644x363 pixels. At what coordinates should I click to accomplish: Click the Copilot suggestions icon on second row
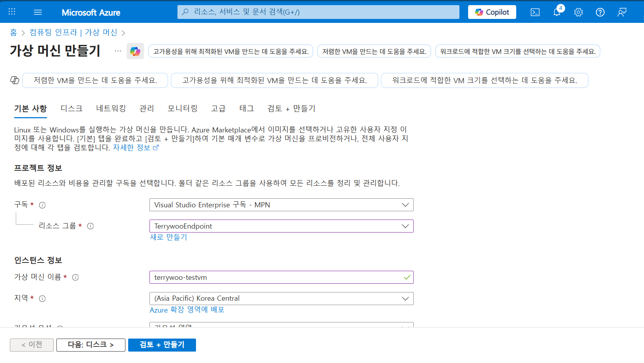[x=15, y=80]
